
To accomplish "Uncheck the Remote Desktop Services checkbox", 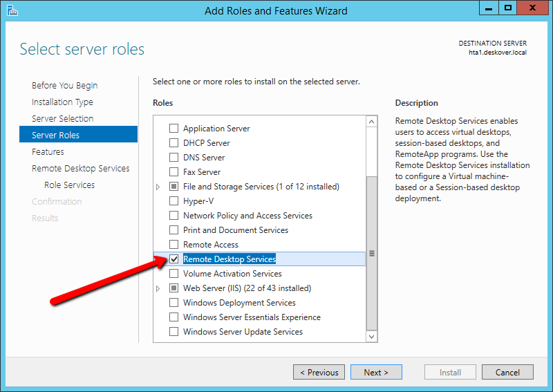I will 174,259.
